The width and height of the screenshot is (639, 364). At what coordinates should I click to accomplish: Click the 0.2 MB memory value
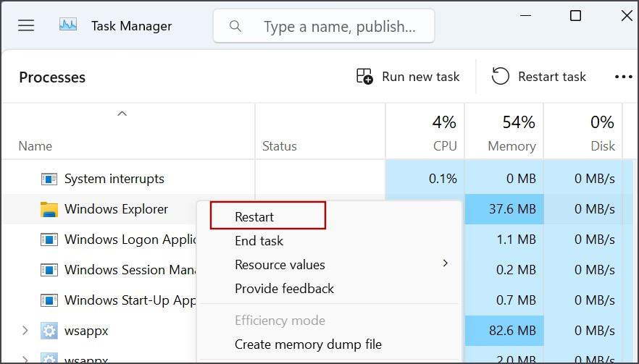coord(516,270)
